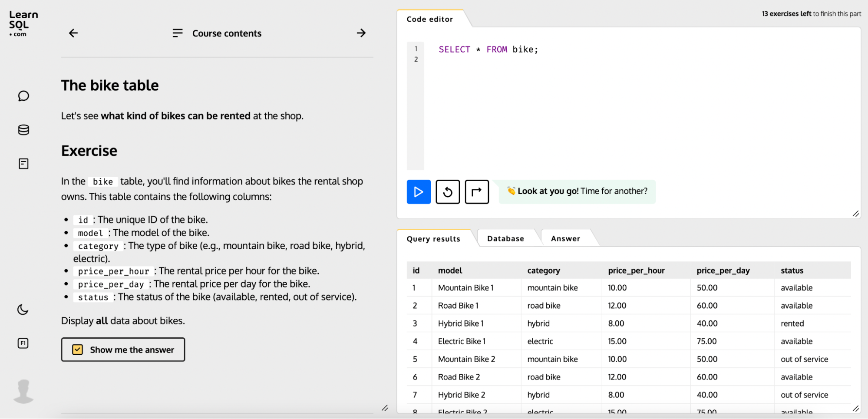The image size is (868, 419).
Task: Run the query with the blue play button
Action: point(419,192)
